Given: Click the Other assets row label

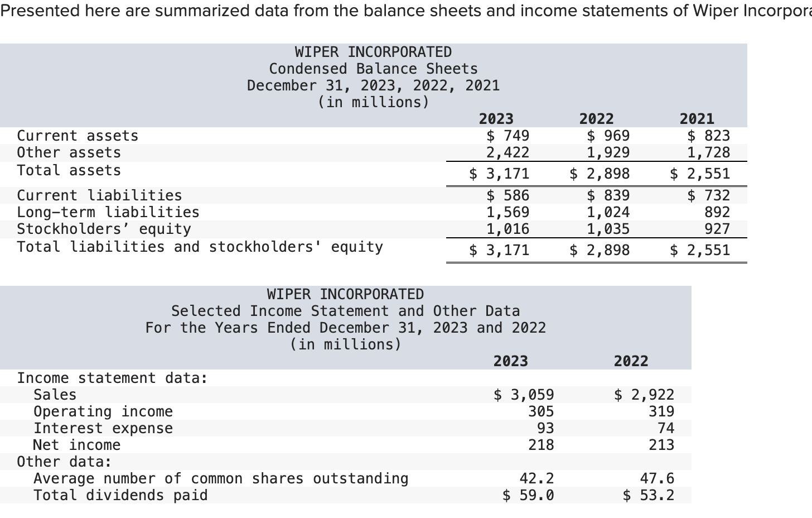Looking at the screenshot, I should (68, 152).
